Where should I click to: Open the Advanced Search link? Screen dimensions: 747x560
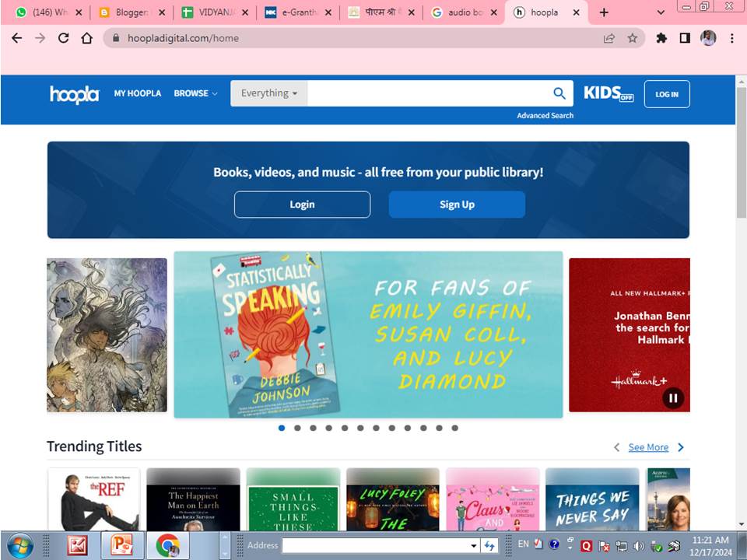(x=545, y=115)
